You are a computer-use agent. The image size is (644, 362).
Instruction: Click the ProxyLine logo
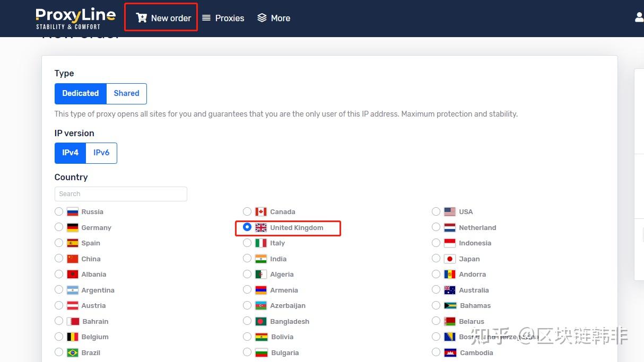point(75,19)
